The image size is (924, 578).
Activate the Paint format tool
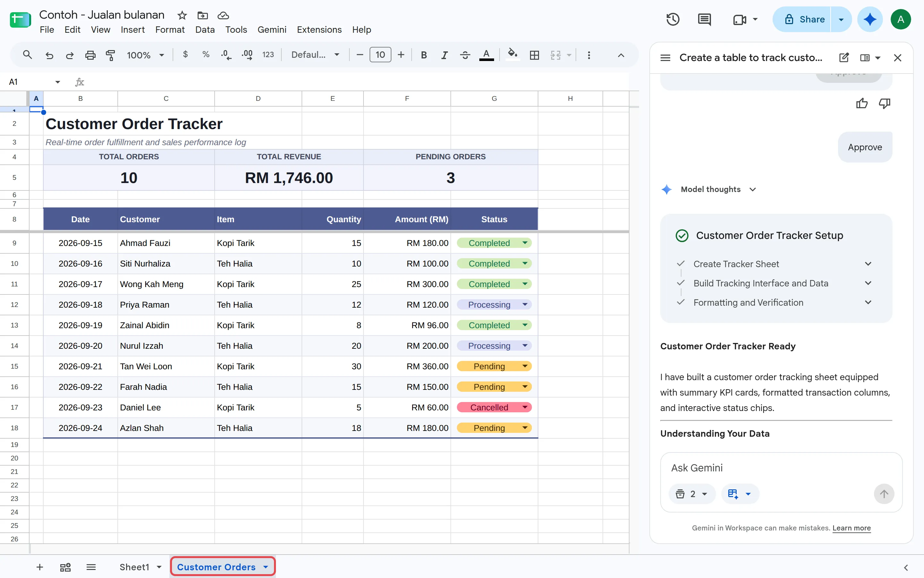[110, 55]
